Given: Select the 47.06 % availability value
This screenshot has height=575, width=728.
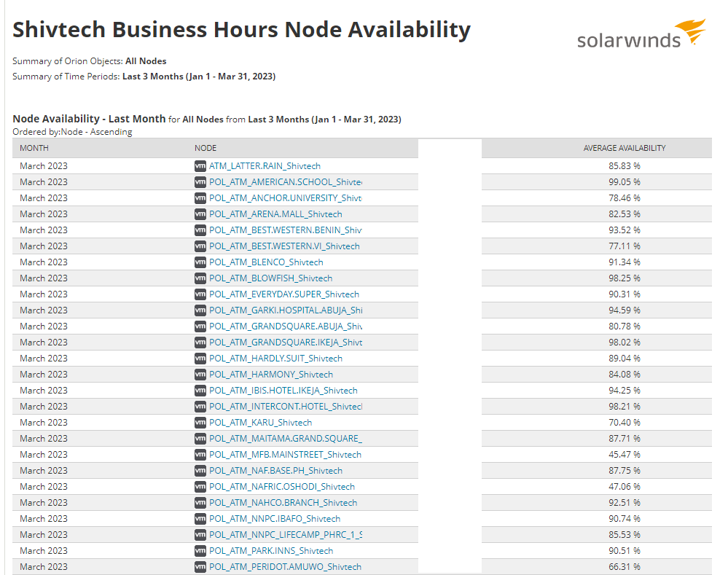Looking at the screenshot, I should [625, 486].
